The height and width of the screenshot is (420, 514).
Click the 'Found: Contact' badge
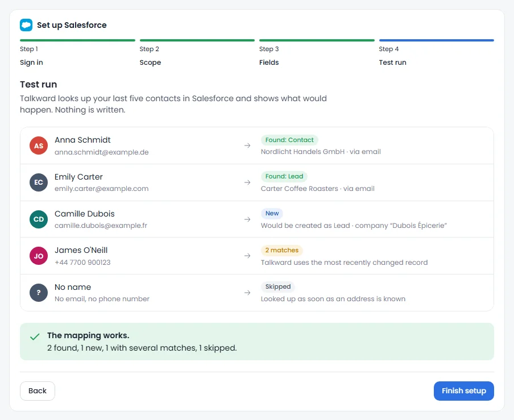tap(289, 140)
